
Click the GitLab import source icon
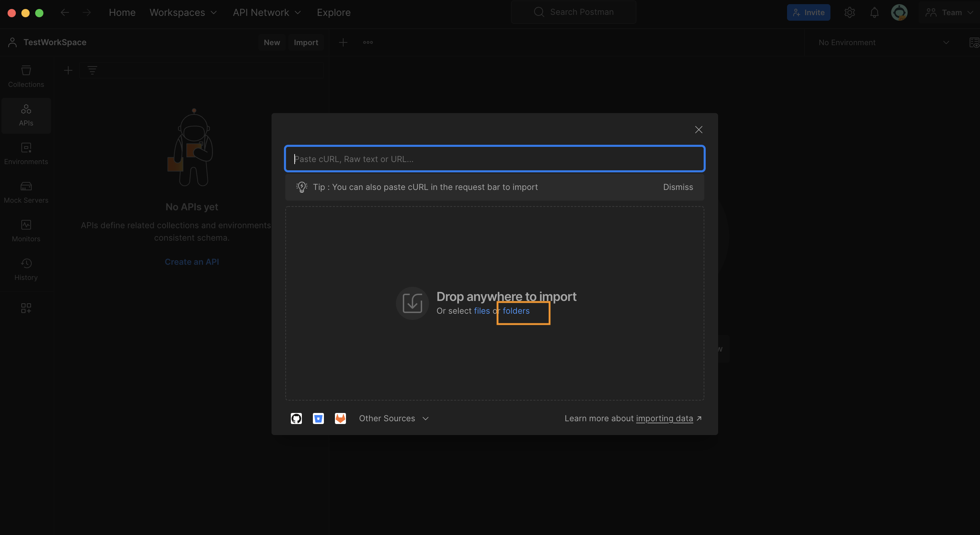(x=340, y=418)
